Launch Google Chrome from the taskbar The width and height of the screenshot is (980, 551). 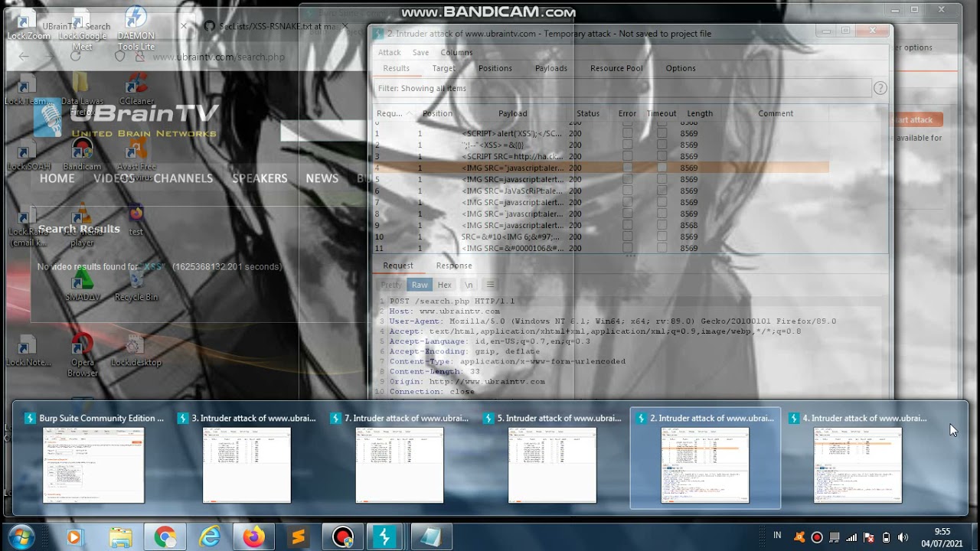165,537
